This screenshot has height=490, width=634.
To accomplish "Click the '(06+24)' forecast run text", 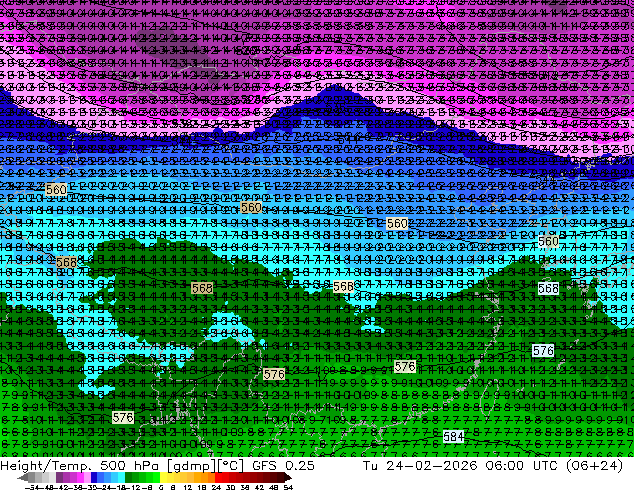I will point(594,466).
